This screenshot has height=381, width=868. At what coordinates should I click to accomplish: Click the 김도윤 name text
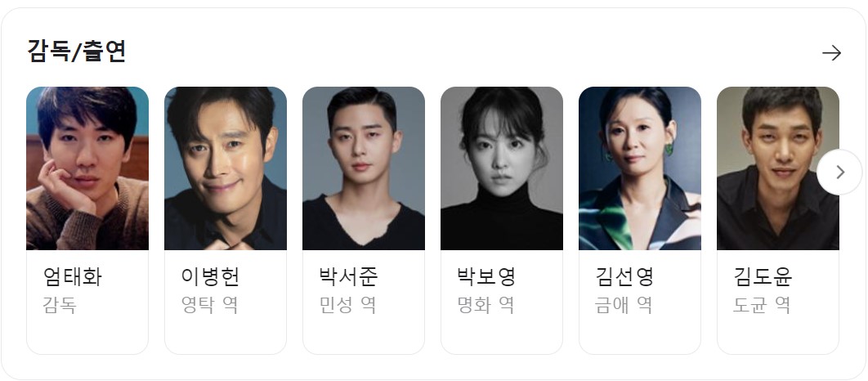pos(763,276)
